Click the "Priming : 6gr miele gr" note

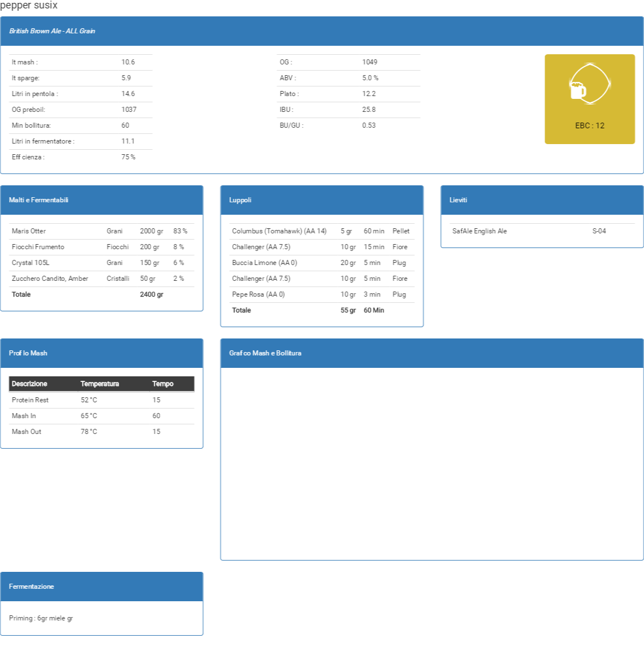coord(41,619)
